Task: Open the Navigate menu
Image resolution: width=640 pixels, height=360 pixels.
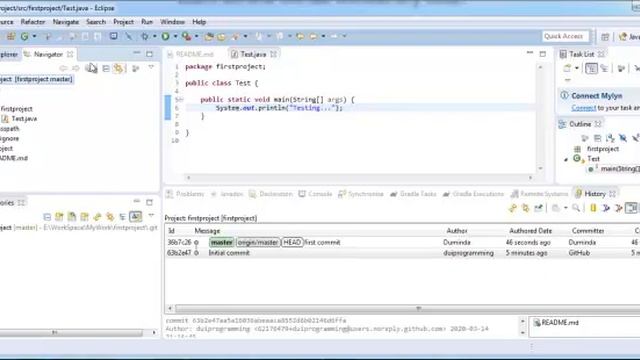Action: point(66,22)
